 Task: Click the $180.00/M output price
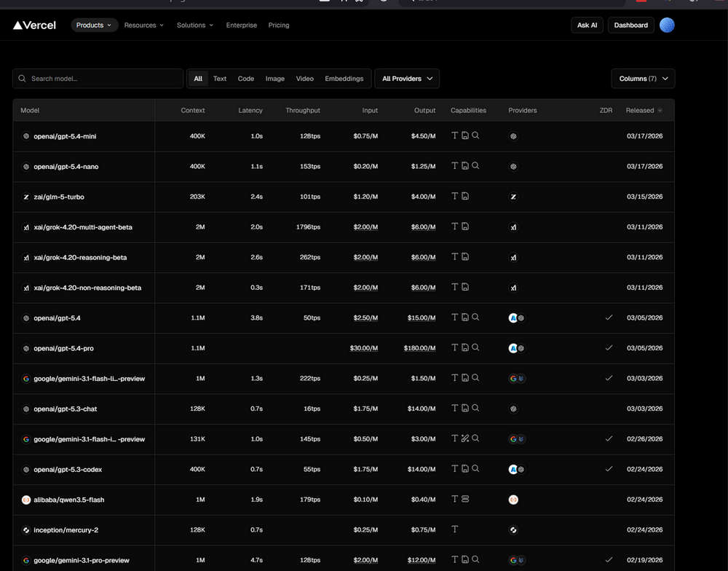pyautogui.click(x=420, y=348)
